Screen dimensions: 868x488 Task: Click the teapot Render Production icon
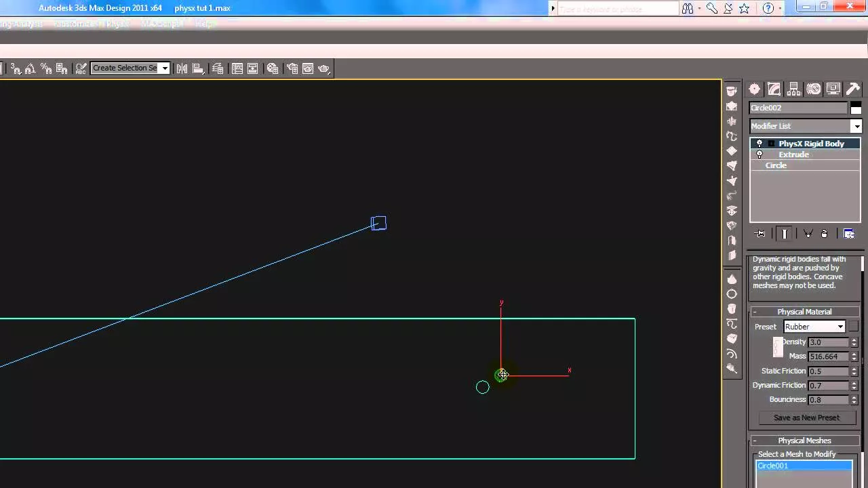[323, 68]
